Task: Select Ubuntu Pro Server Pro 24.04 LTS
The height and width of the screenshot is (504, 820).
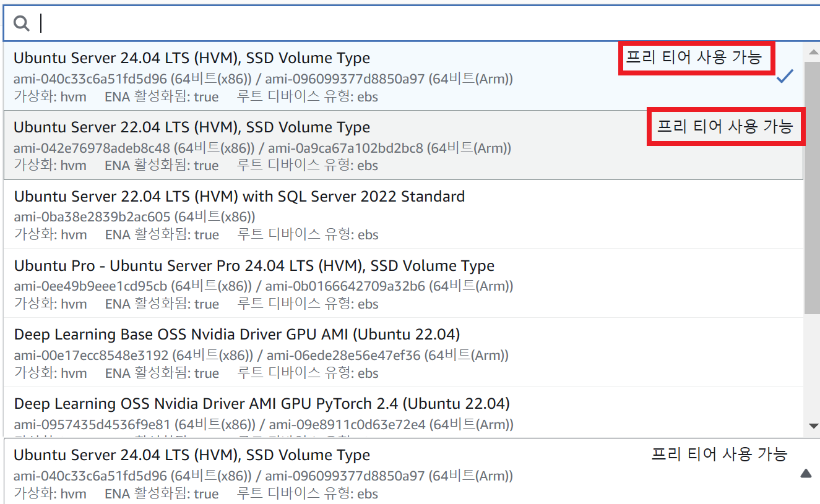Action: point(404,284)
